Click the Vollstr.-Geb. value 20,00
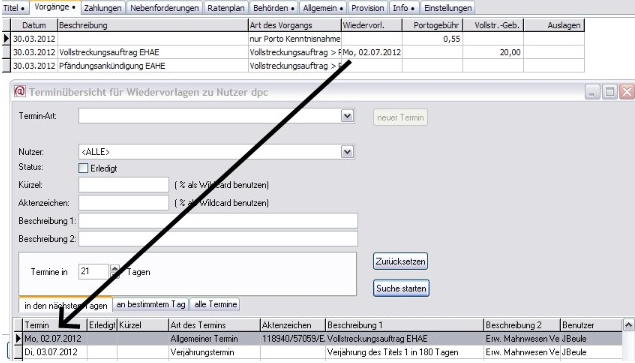 (510, 52)
